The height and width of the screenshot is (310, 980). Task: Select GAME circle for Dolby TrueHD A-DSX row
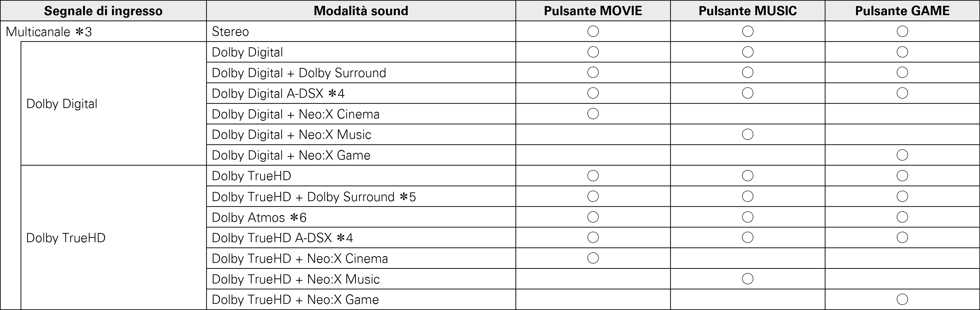coord(902,238)
